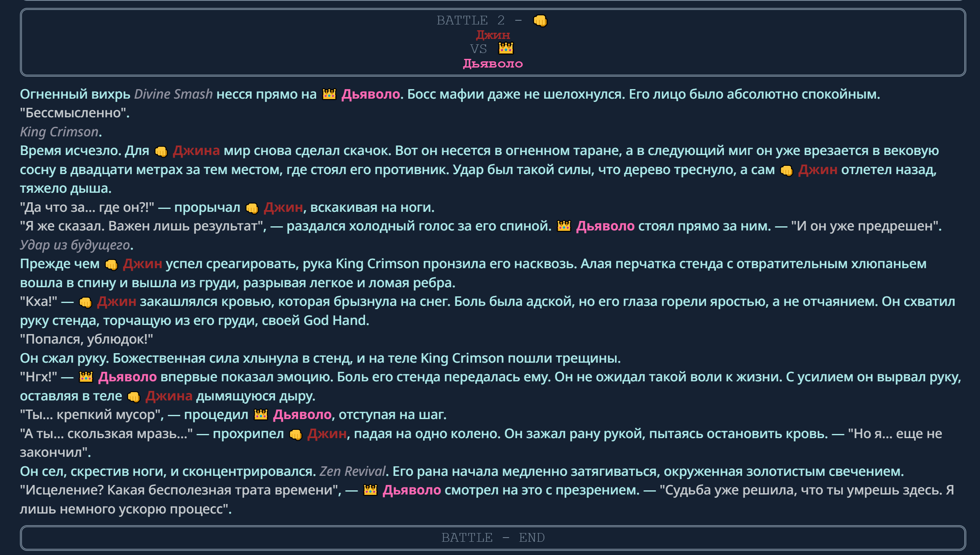Click the italic "Удар из будущего" line

coord(75,245)
